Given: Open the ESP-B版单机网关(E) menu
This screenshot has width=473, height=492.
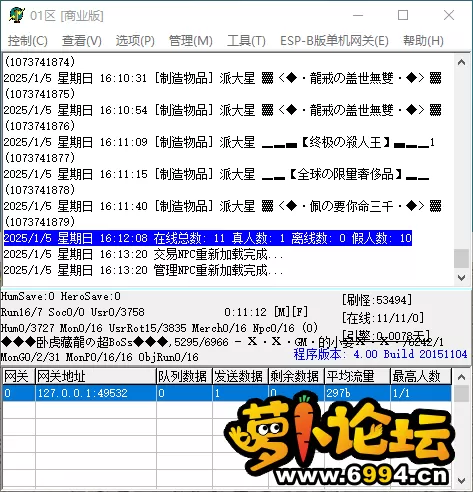Looking at the screenshot, I should tap(334, 41).
